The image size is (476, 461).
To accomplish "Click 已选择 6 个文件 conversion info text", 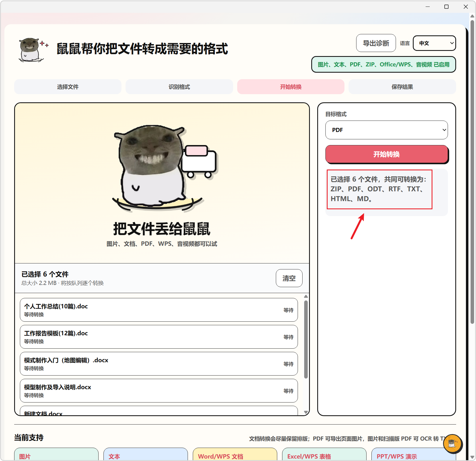I will pyautogui.click(x=379, y=189).
